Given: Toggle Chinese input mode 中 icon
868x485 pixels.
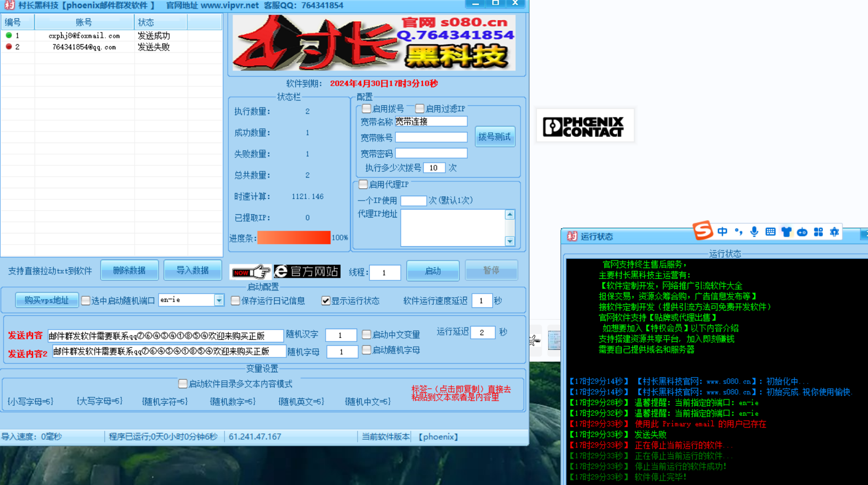Looking at the screenshot, I should [x=722, y=231].
